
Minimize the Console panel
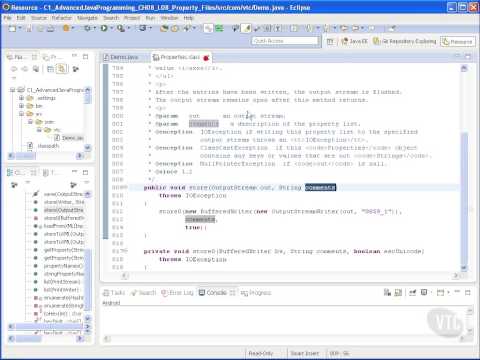click(x=457, y=292)
